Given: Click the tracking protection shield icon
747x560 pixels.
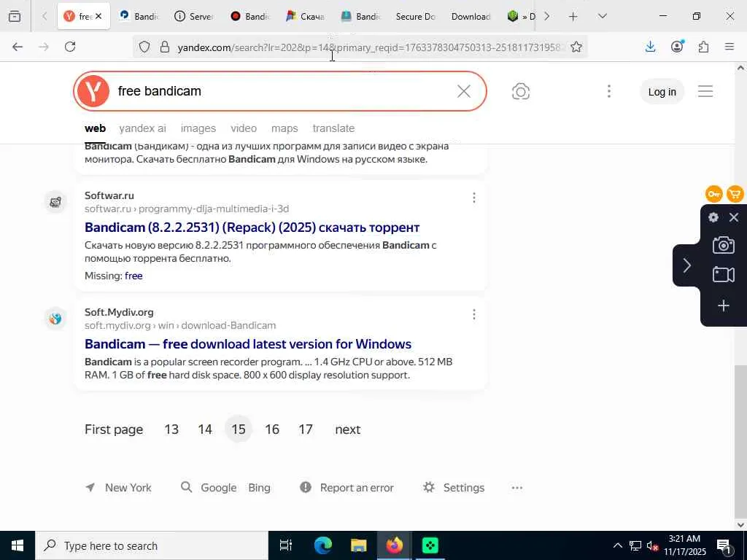Looking at the screenshot, I should pyautogui.click(x=144, y=47).
